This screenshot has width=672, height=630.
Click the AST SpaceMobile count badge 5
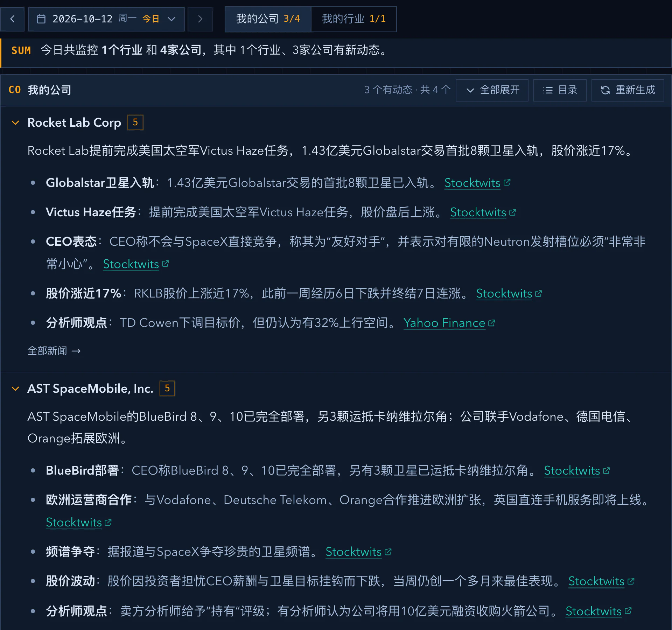pos(167,388)
